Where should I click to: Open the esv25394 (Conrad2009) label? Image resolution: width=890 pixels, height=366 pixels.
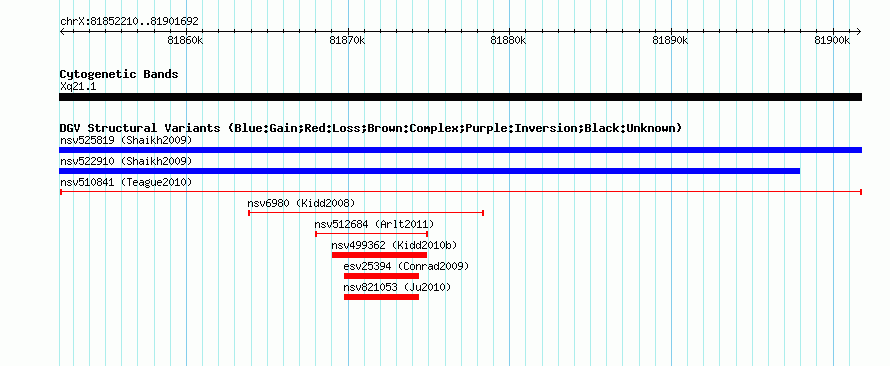[x=406, y=266]
